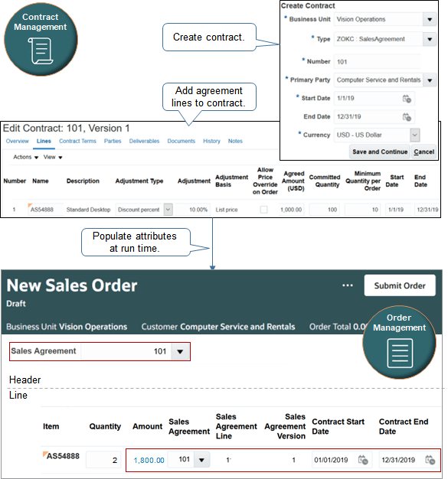
Task: Open Contract Start Date calendar on order line
Action: pos(363,460)
